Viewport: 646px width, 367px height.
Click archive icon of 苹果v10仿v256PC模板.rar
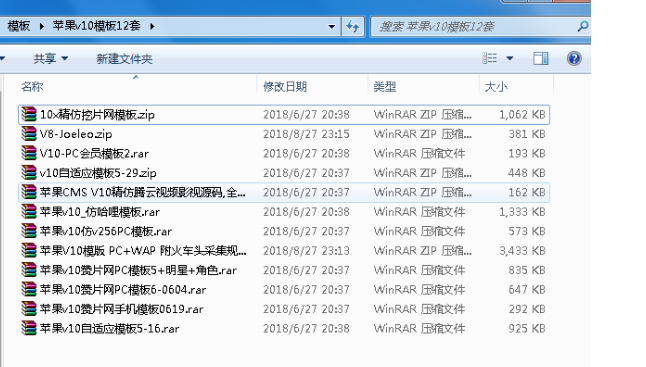coord(29,231)
